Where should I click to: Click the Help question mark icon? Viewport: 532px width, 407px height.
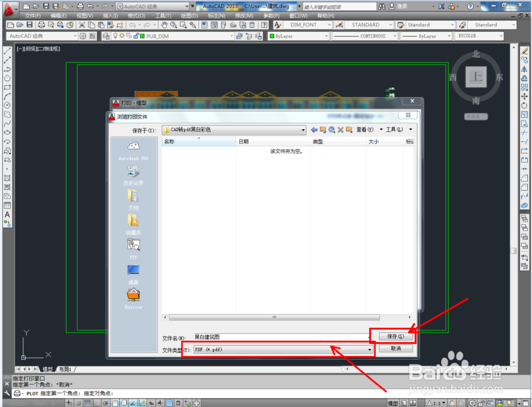pyautogui.click(x=470, y=6)
